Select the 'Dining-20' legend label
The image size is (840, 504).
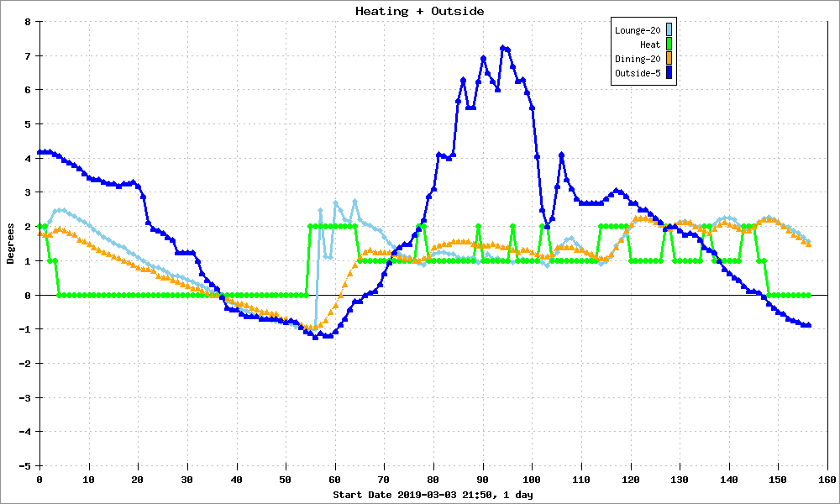(638, 59)
